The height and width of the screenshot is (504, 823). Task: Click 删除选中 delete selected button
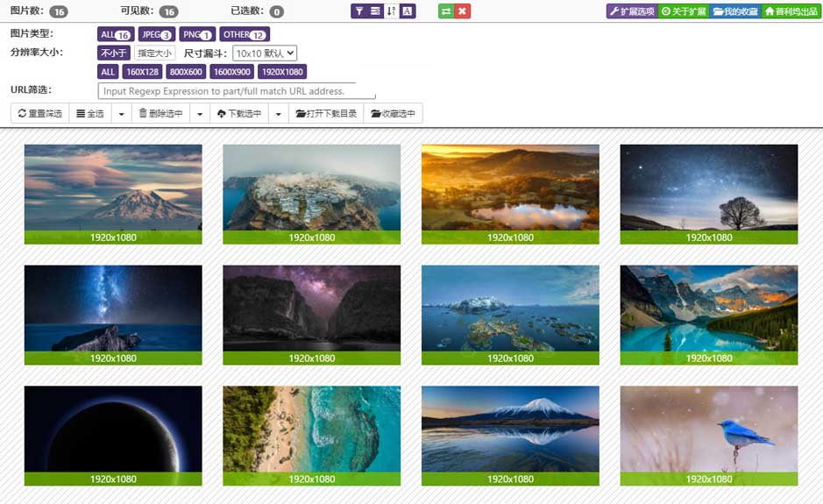pyautogui.click(x=160, y=113)
